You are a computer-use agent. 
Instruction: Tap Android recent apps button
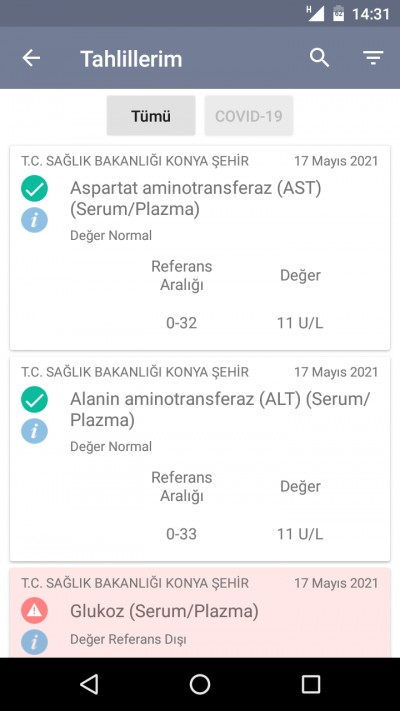tap(311, 684)
